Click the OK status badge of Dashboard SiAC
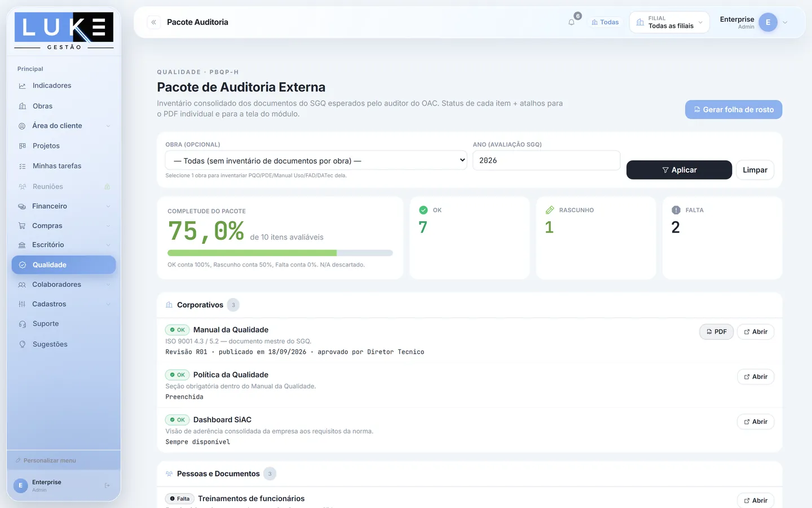 [x=177, y=420]
